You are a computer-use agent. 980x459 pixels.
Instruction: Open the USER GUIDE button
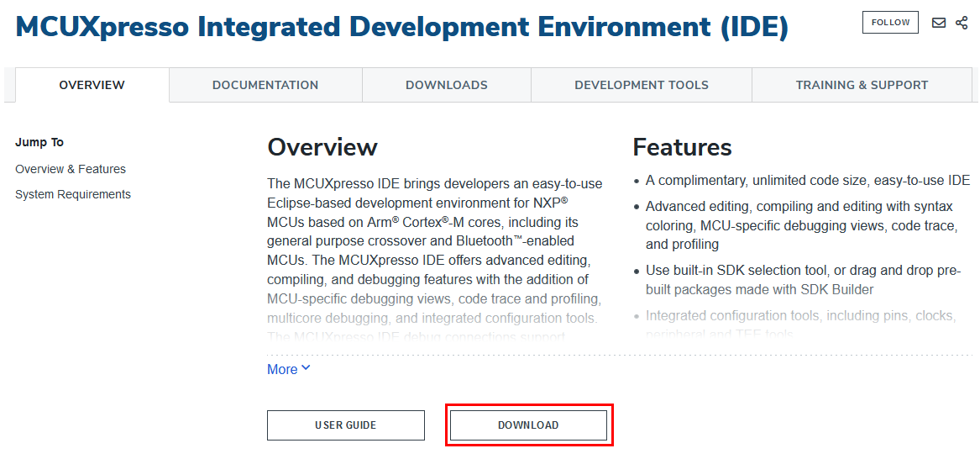[346, 425]
